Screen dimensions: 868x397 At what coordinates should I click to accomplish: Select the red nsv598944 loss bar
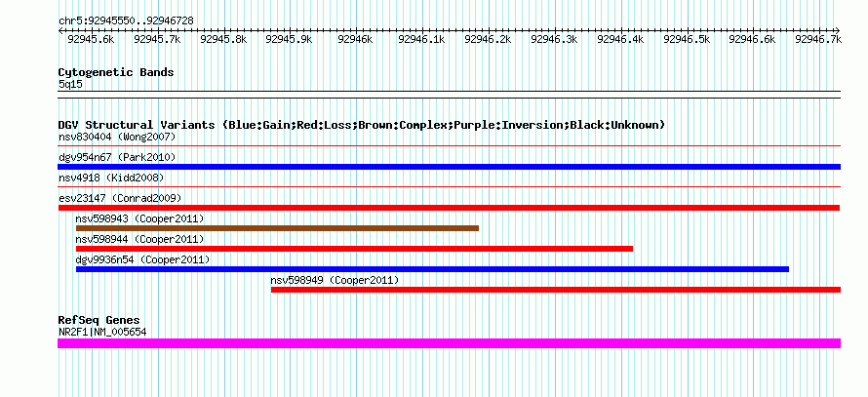(354, 249)
